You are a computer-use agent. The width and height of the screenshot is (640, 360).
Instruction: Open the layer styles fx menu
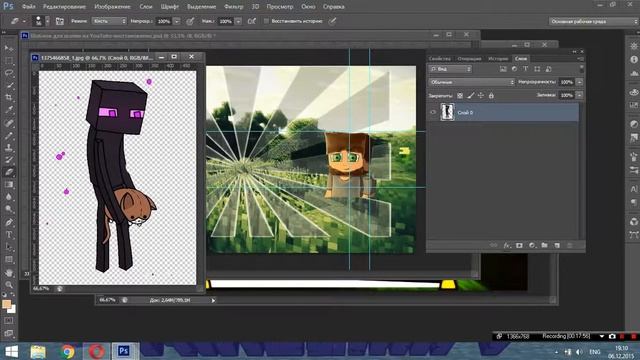click(507, 245)
